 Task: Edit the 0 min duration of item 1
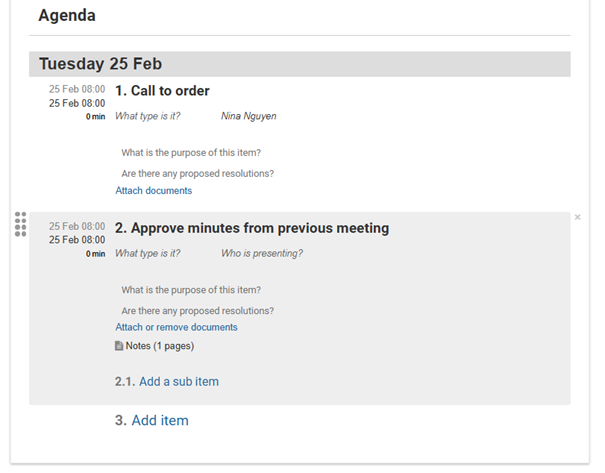tap(95, 117)
